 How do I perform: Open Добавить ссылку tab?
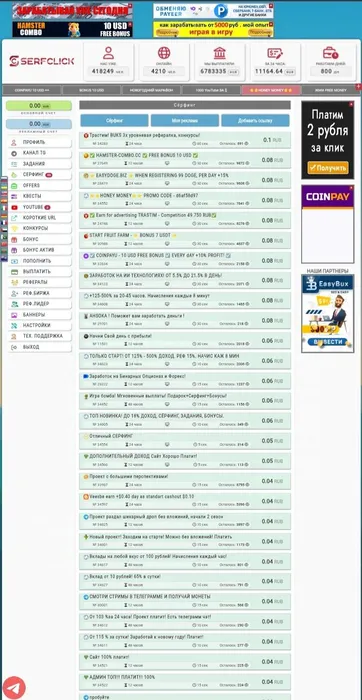pos(255,121)
